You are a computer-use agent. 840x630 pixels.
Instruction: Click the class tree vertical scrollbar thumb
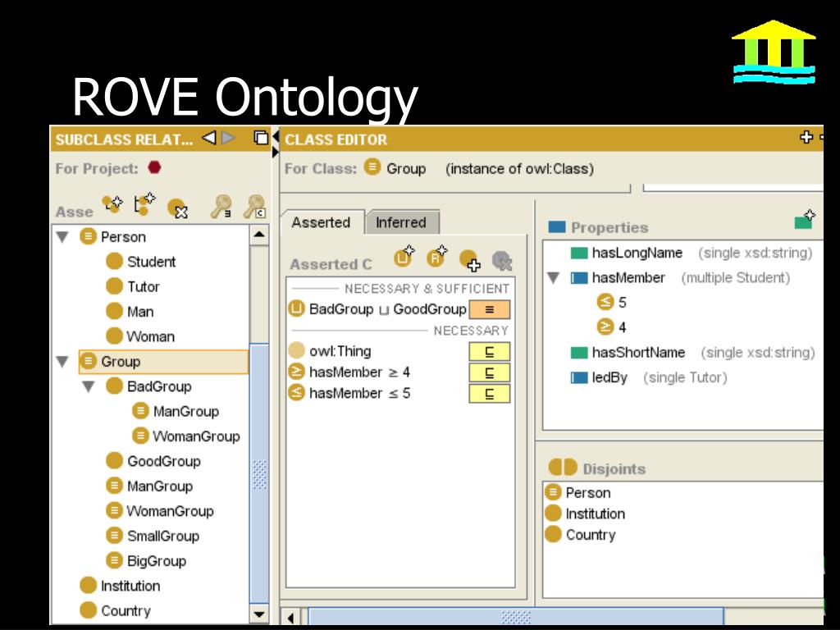(259, 473)
